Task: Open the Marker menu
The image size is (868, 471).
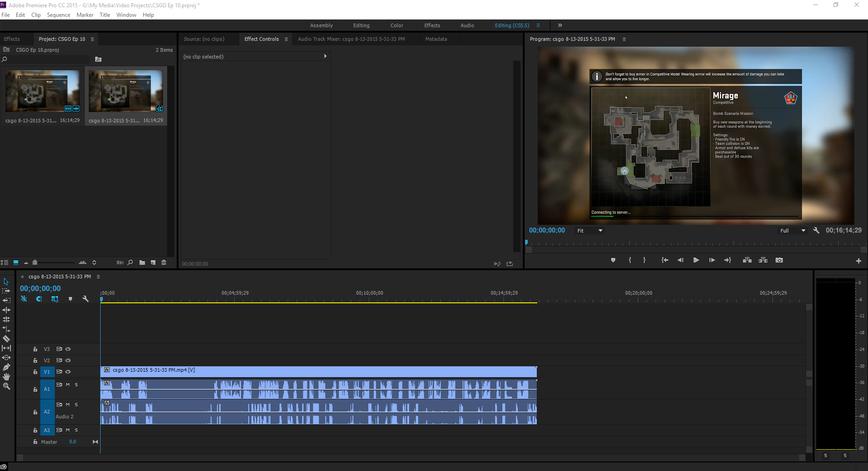Action: coord(85,15)
